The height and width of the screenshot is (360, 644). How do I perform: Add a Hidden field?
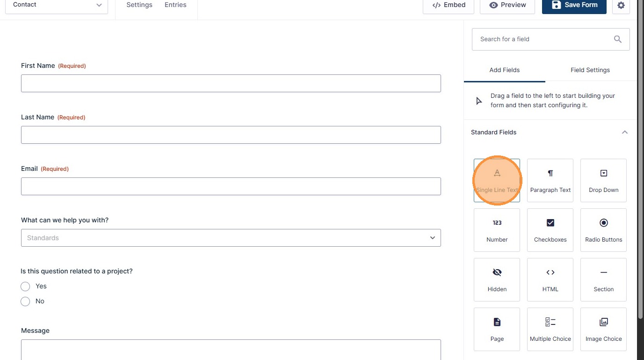point(497,279)
